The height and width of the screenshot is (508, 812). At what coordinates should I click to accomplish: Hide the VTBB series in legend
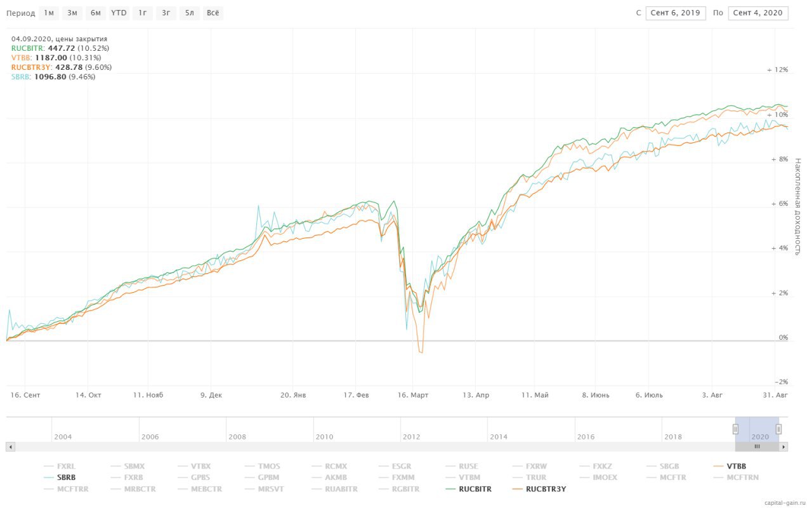pyautogui.click(x=730, y=466)
